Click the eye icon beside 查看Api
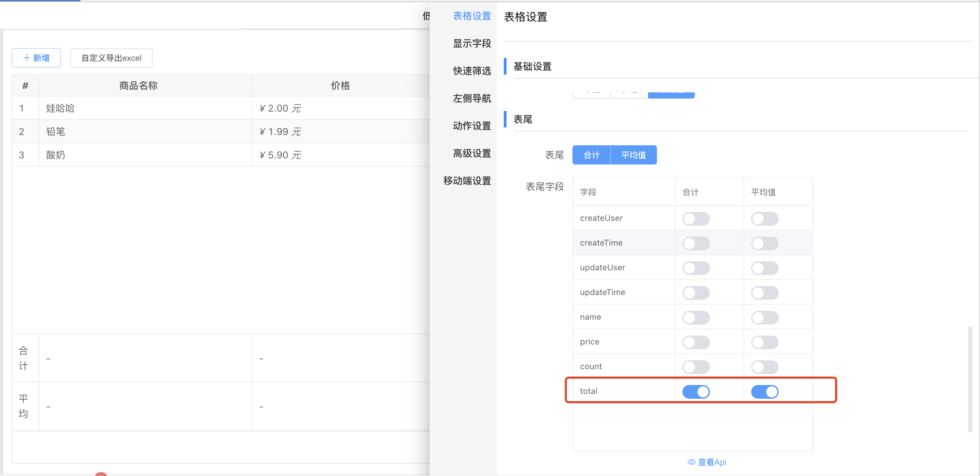 [691, 462]
